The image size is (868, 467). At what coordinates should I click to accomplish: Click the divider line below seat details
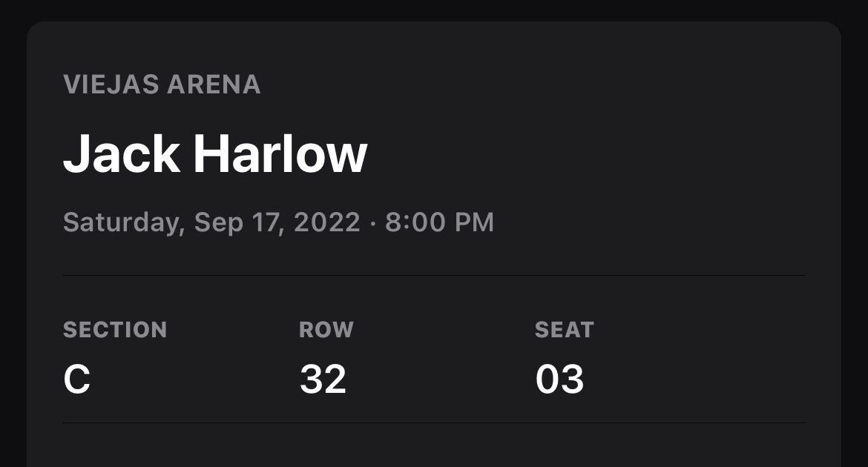tap(434, 423)
